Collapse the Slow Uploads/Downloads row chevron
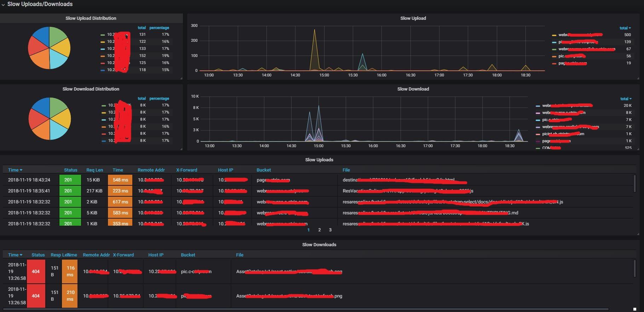Screen dimensions: 644x312 coord(3,5)
